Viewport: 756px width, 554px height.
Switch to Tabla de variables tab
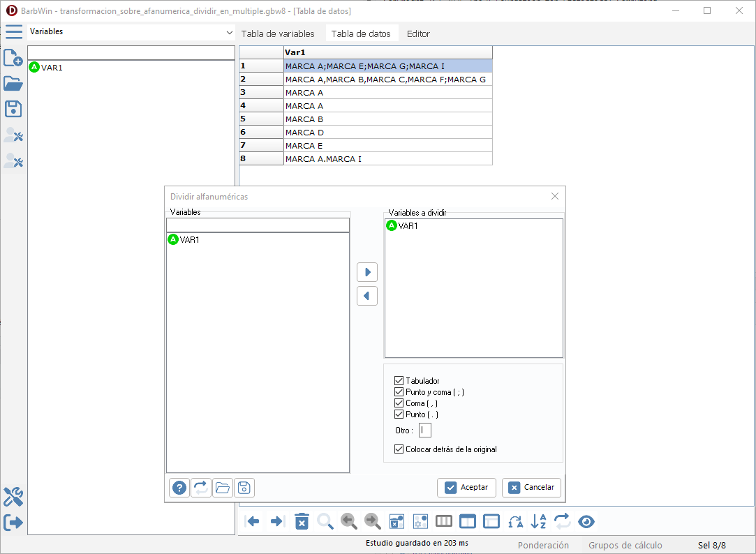278,33
